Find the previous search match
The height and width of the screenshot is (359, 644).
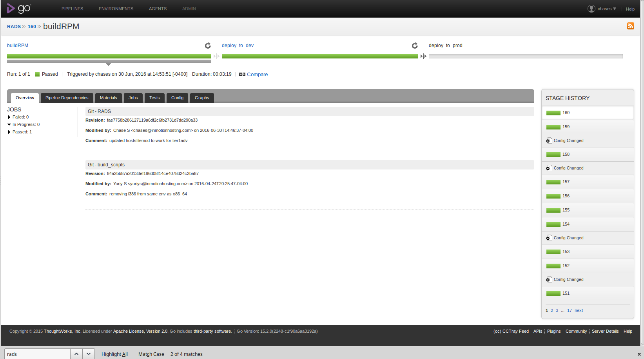click(76, 354)
